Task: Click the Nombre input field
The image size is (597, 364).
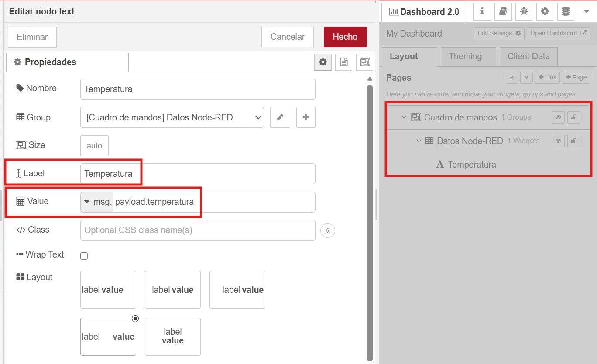Action: tap(197, 89)
